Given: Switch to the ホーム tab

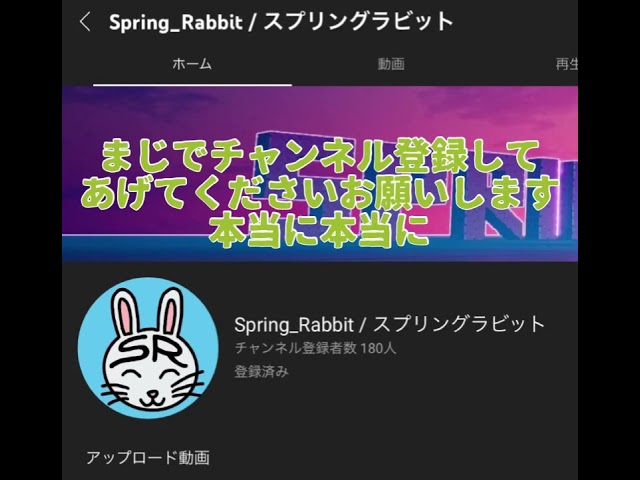Looking at the screenshot, I should pyautogui.click(x=192, y=64).
